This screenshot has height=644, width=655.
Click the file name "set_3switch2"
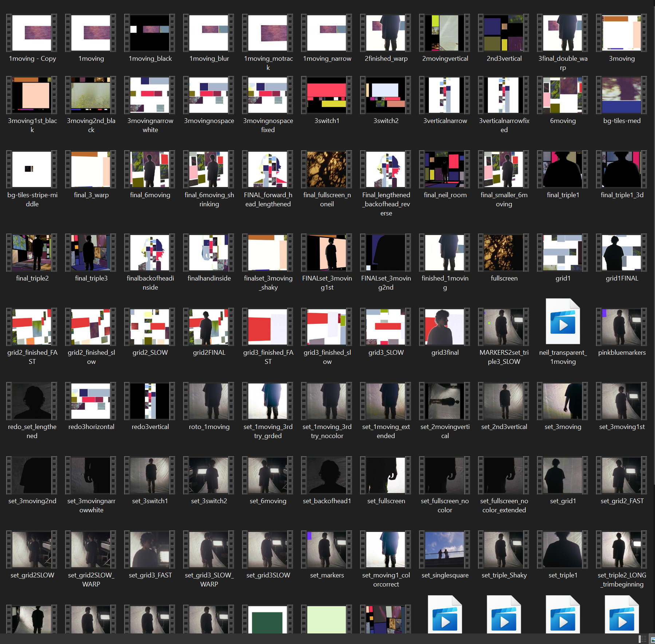(209, 501)
